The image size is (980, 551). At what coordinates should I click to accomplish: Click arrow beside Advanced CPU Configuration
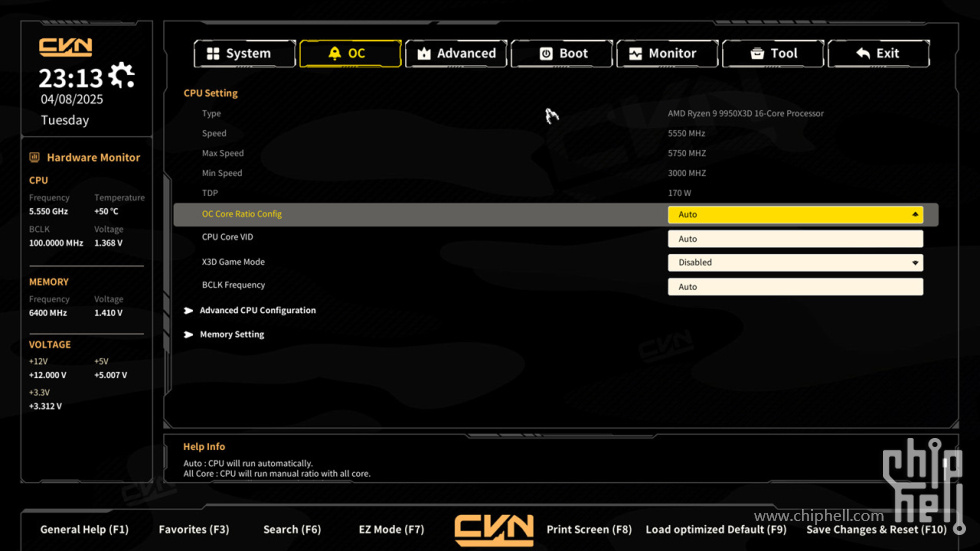(188, 310)
